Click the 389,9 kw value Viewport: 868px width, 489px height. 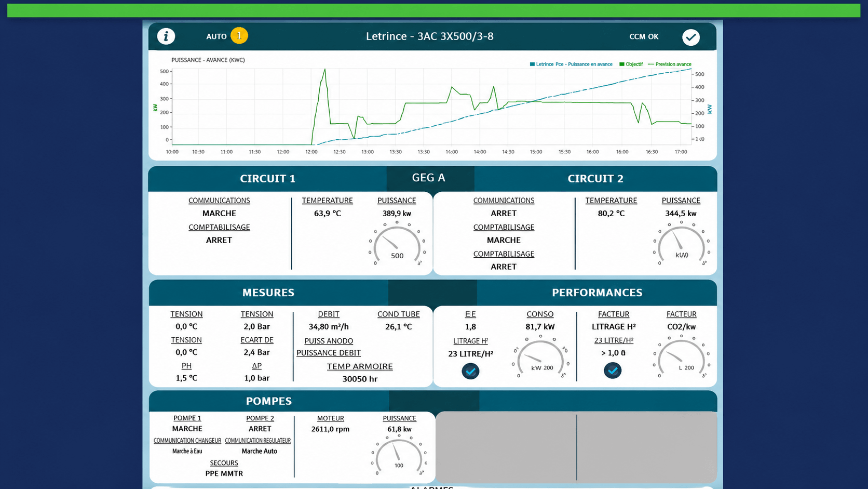(397, 214)
